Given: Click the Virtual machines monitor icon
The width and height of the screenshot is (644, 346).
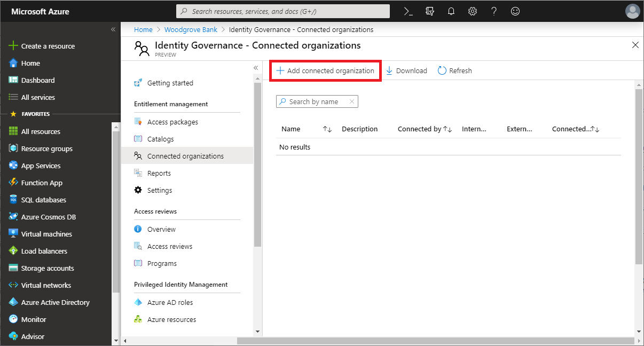Looking at the screenshot, I should 13,234.
